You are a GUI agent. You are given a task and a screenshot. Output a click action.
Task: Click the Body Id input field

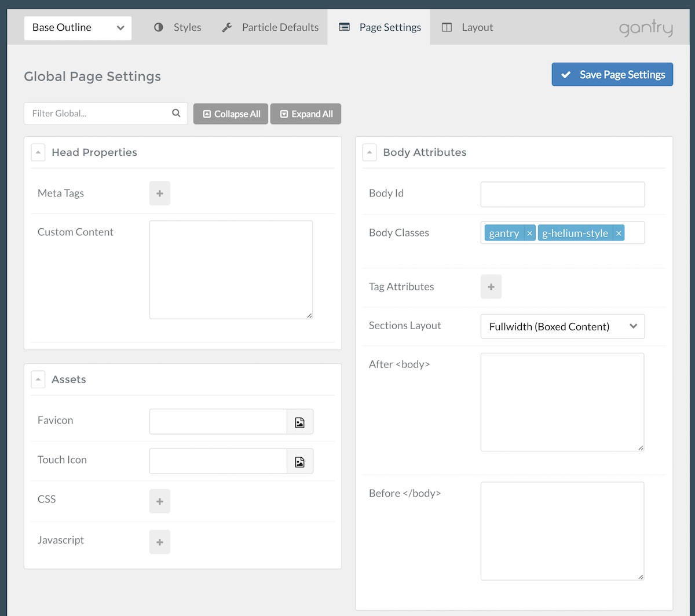tap(562, 194)
